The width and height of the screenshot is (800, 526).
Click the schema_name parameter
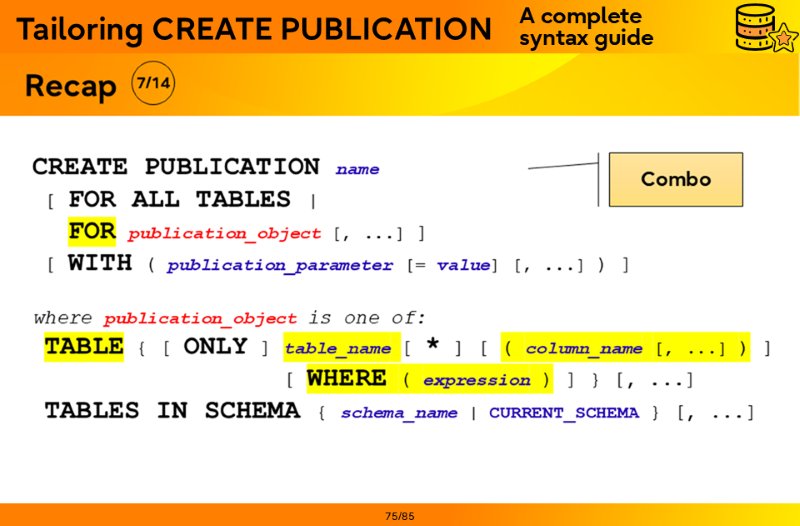click(399, 413)
